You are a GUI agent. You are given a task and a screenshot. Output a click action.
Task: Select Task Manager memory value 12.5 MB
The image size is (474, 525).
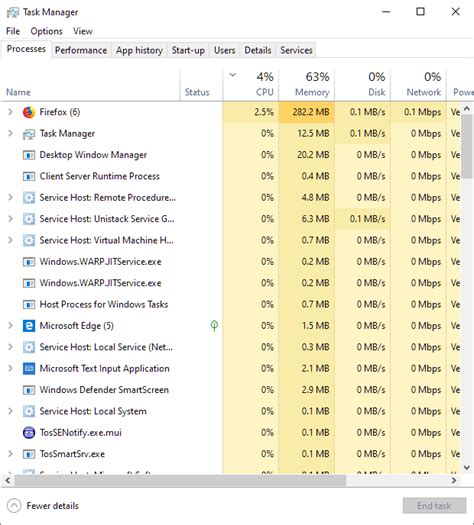(x=307, y=133)
